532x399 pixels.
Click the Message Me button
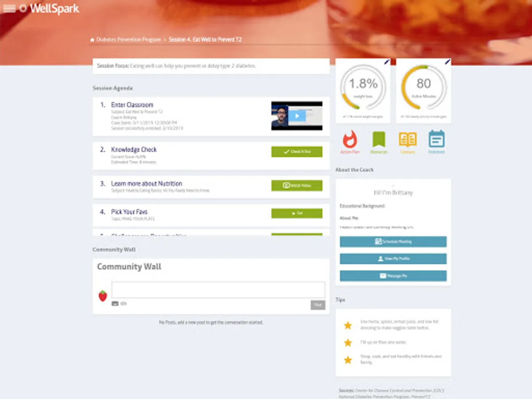click(393, 276)
